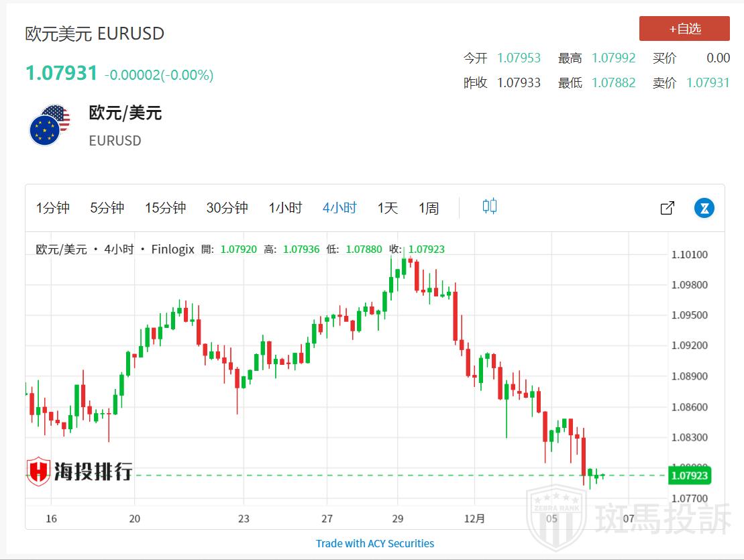Viewport: 744px width, 560px height.
Task: Open chart in external popup window
Action: [x=667, y=208]
